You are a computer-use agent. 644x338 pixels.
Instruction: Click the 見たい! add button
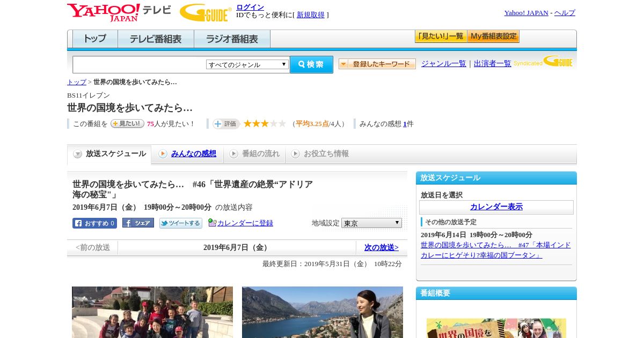(x=127, y=123)
